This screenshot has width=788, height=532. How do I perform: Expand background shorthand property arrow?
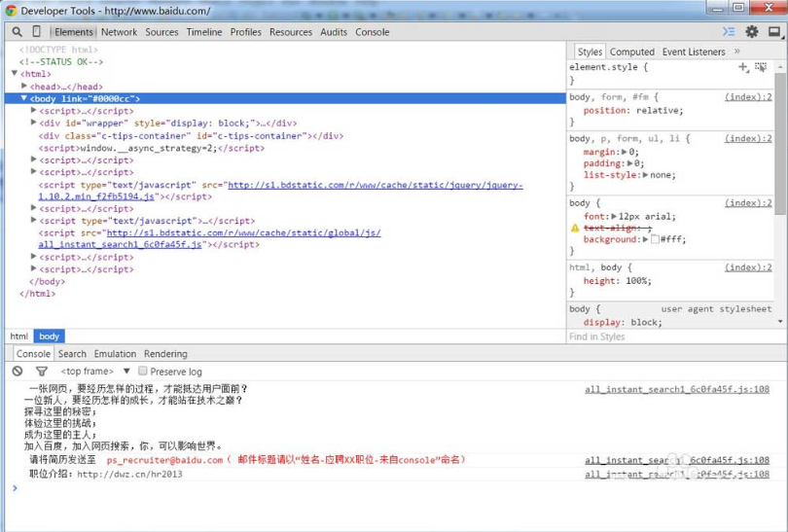(x=646, y=239)
